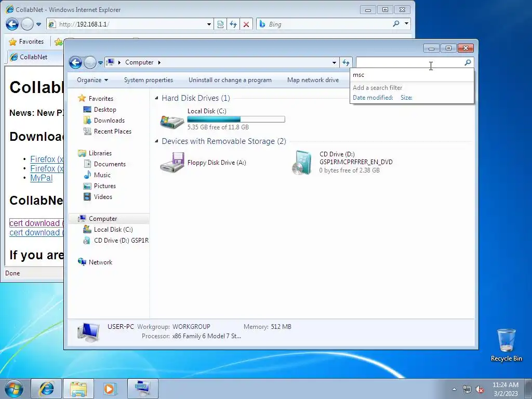Click IE compatibility view icon
This screenshot has height=399, width=532.
point(220,24)
